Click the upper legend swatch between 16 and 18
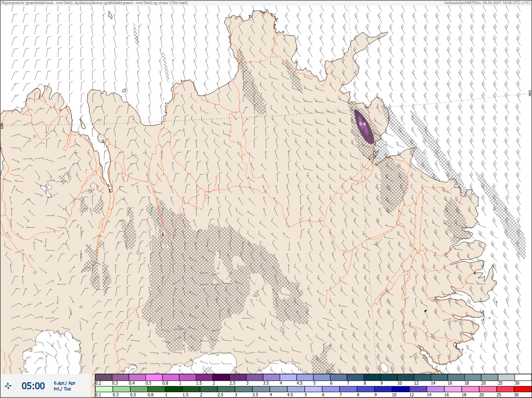Image resolution: width=532 pixels, height=398 pixels. [x=456, y=377]
